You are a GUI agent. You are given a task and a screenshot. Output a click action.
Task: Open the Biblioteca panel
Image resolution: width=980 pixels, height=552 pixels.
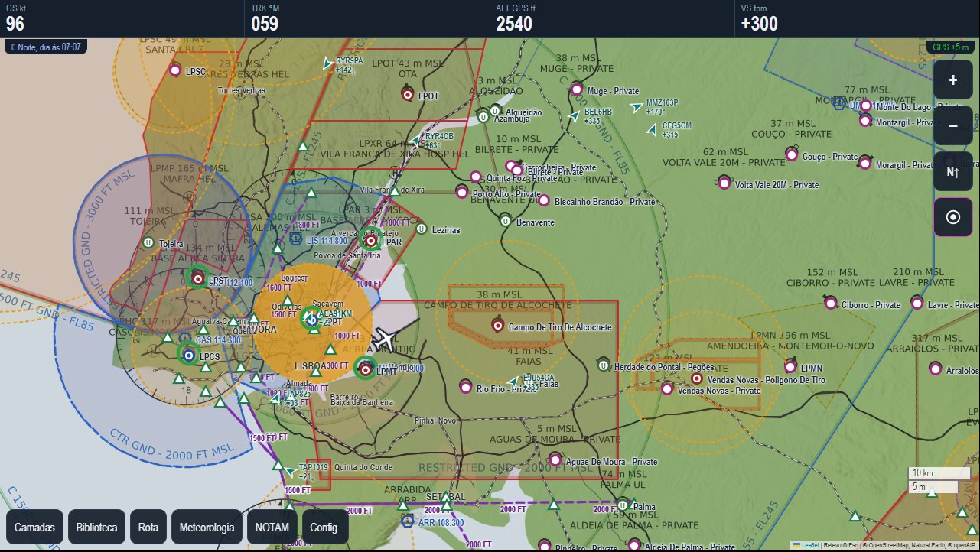(x=97, y=528)
